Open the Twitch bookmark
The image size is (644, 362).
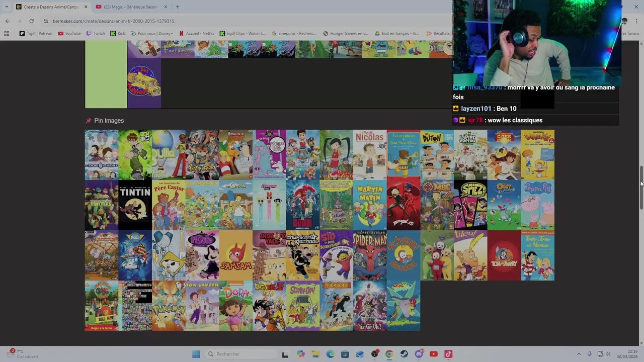pyautogui.click(x=96, y=34)
